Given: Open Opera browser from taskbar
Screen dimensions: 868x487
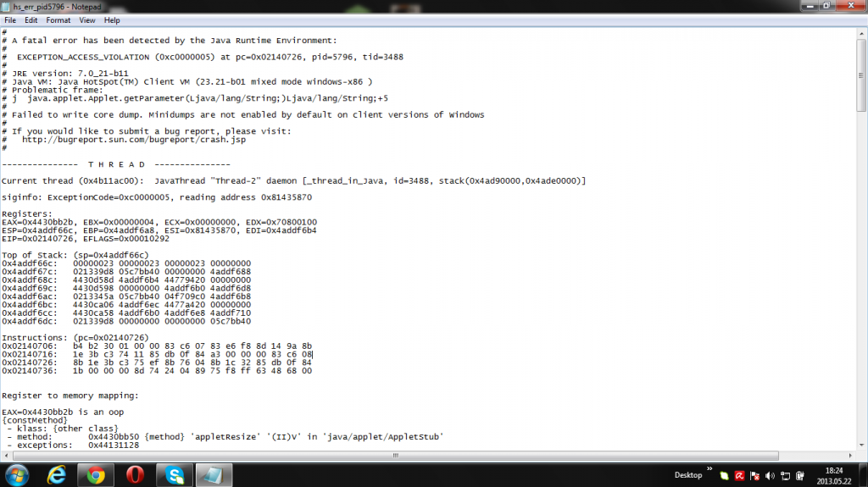Looking at the screenshot, I should pos(135,475).
